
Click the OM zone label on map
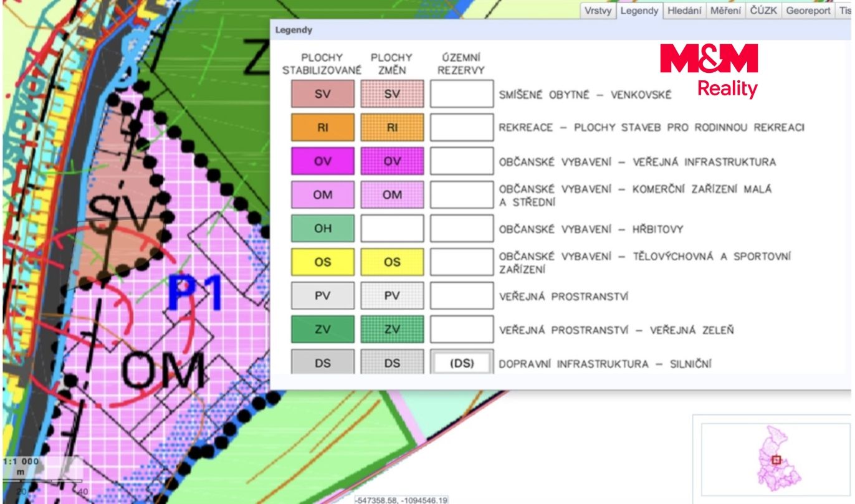pyautogui.click(x=163, y=371)
